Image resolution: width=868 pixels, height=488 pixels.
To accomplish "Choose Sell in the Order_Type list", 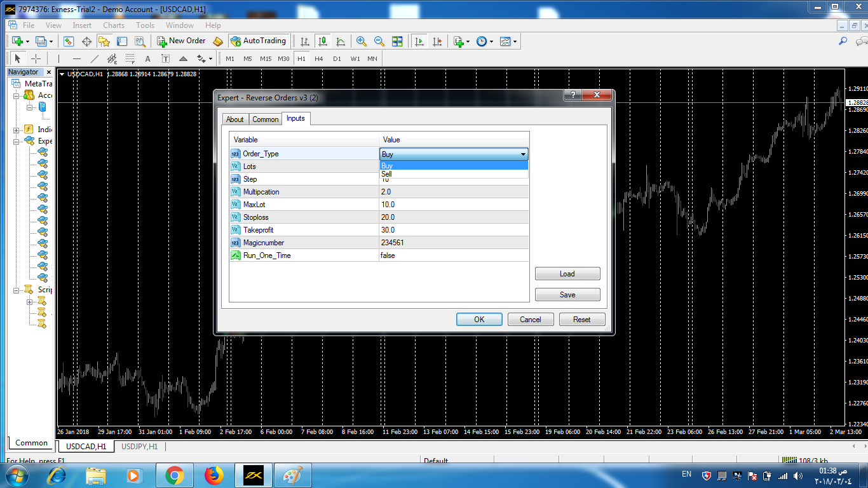I will click(454, 173).
